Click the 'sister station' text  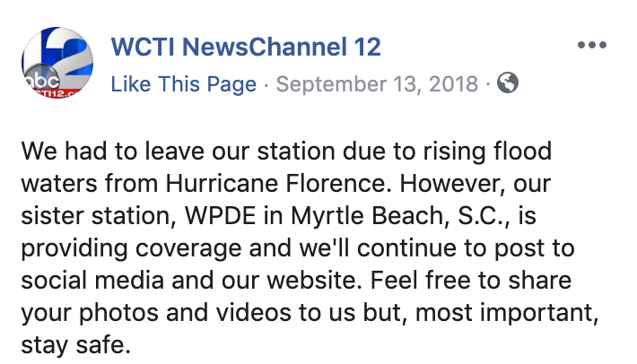(99, 215)
